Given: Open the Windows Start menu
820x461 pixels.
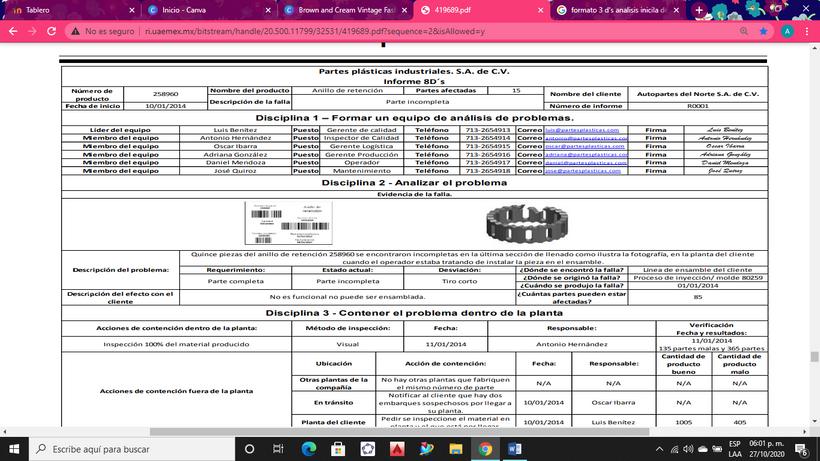Looking at the screenshot, I should click(x=14, y=449).
